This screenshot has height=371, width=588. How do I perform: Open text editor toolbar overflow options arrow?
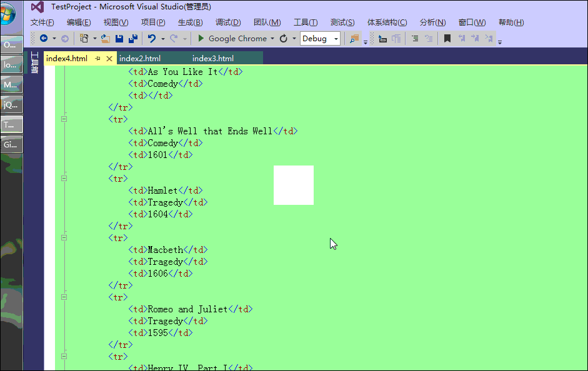500,42
